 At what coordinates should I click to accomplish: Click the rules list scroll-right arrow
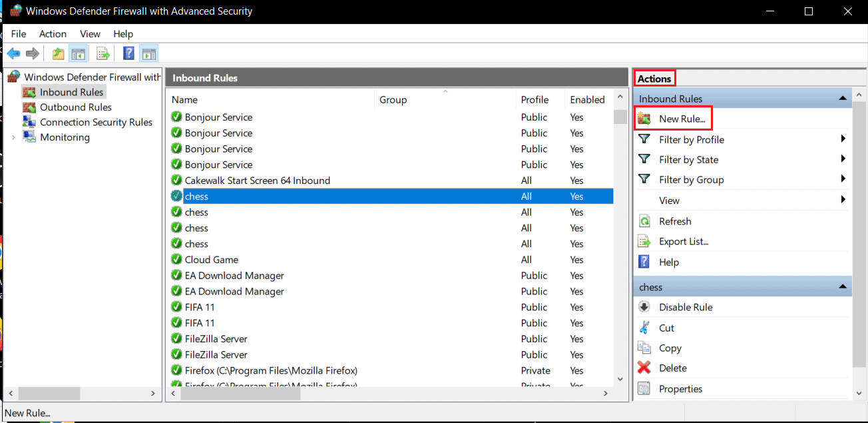click(x=606, y=394)
